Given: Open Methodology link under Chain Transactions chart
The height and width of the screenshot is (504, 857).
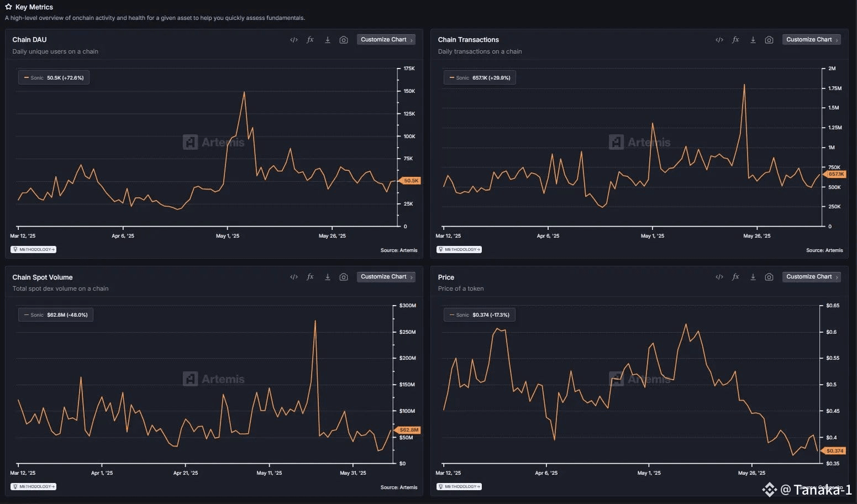Looking at the screenshot, I should click(x=459, y=250).
